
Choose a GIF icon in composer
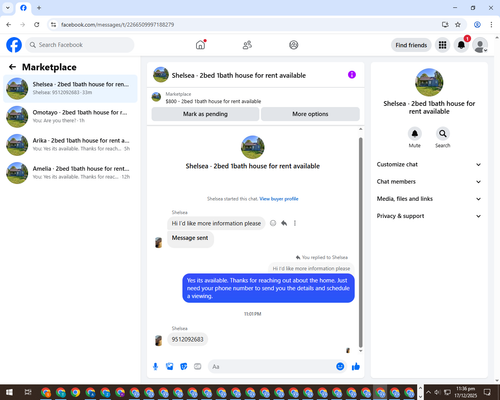198,367
